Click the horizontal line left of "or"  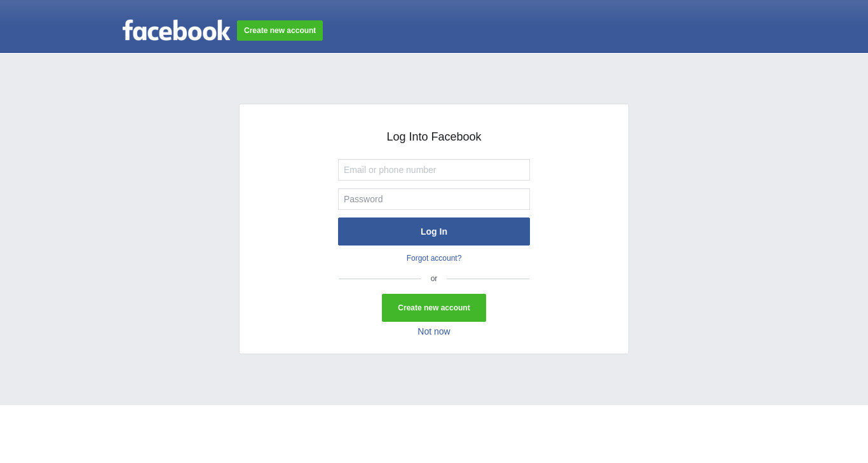(380, 279)
